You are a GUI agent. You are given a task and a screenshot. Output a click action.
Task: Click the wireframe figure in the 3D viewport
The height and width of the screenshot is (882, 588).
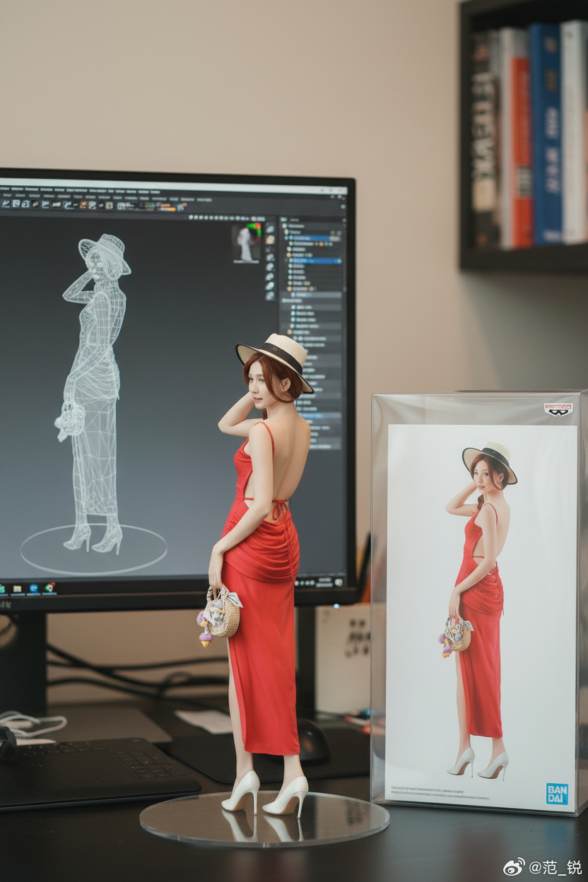[x=94, y=393]
